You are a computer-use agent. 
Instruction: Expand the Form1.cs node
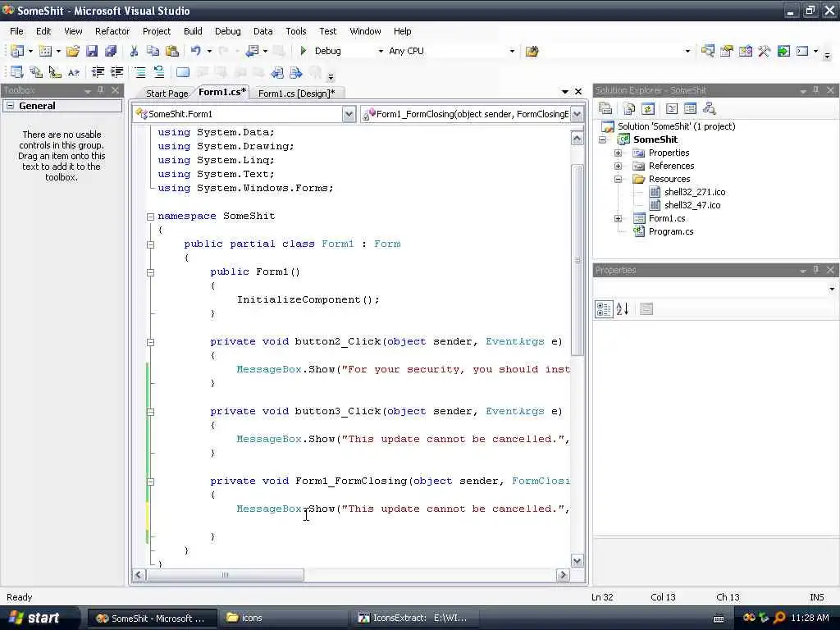pyautogui.click(x=619, y=218)
